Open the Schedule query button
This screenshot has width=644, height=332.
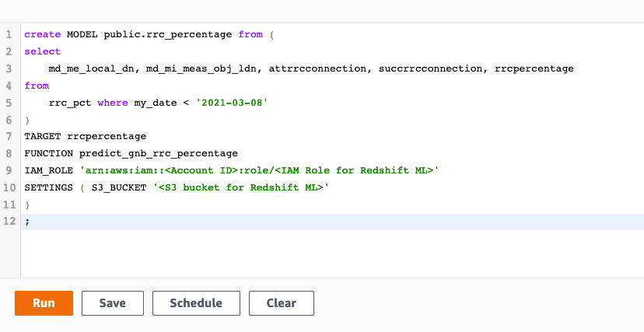point(196,303)
